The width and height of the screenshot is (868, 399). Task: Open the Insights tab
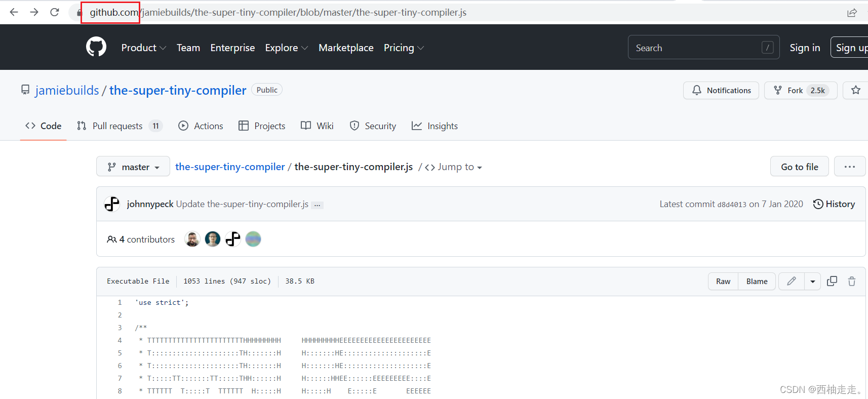click(435, 126)
